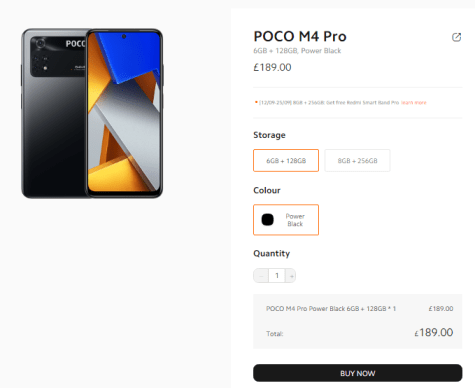The image size is (475, 388).
Task: Click the POCO M4 Pro product title
Action: click(x=300, y=36)
